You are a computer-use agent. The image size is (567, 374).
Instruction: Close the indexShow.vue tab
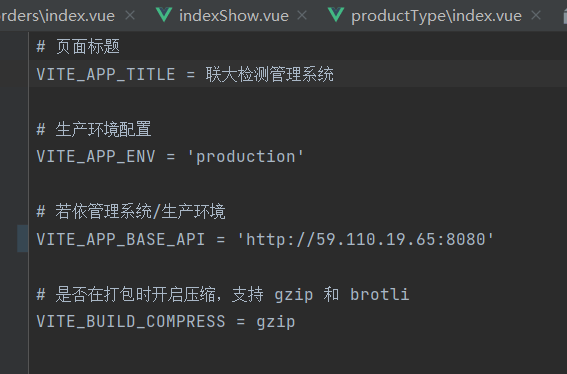click(302, 15)
